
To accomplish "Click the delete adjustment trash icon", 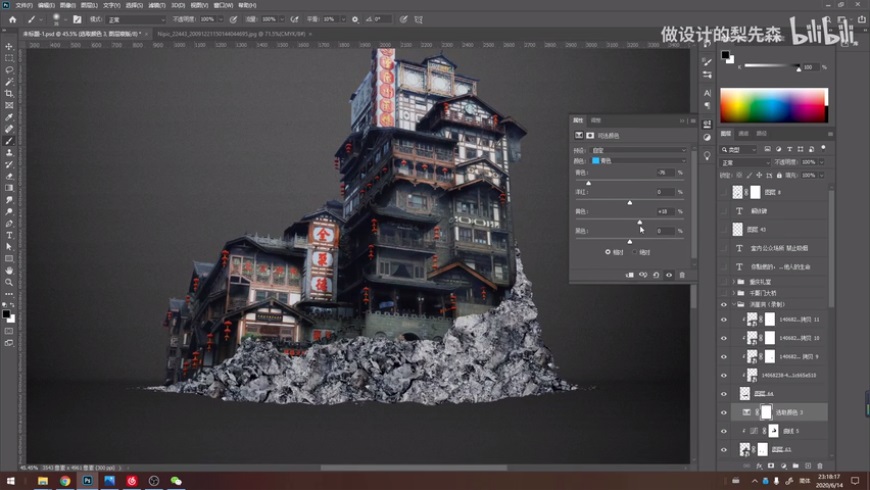I will [682, 275].
